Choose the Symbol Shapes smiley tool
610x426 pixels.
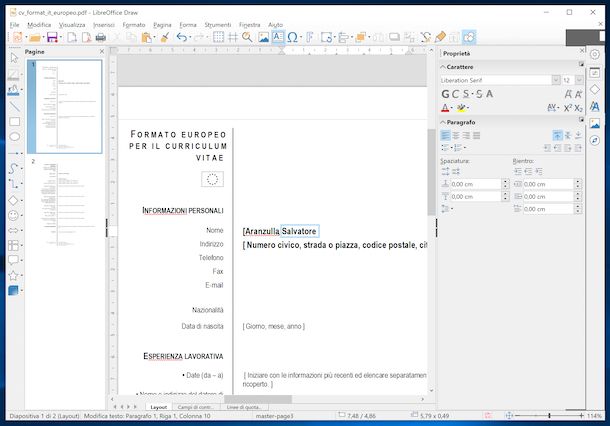click(13, 215)
